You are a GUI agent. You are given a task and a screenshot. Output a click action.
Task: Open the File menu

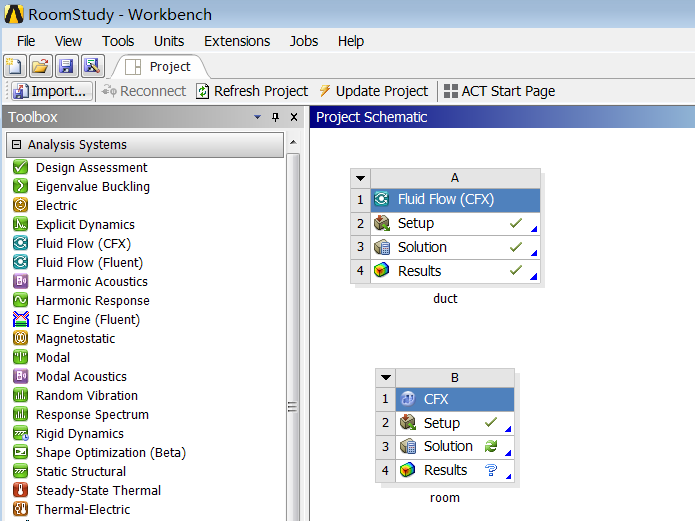(26, 41)
